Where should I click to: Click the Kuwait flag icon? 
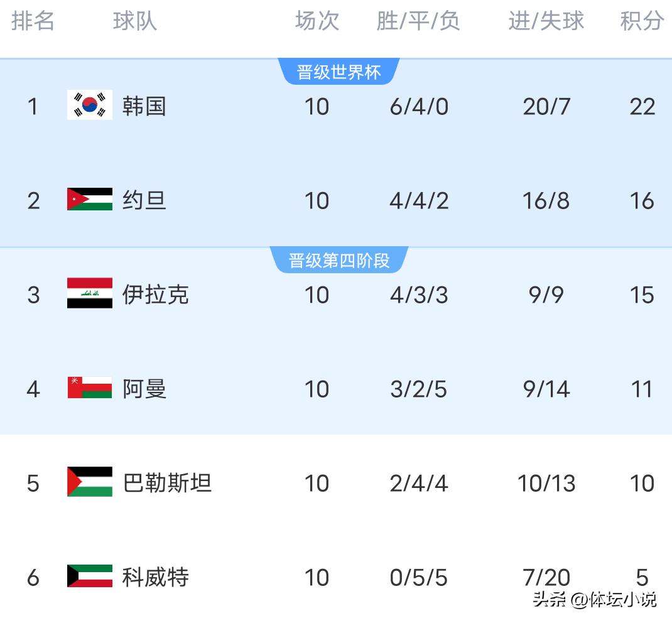(90, 576)
